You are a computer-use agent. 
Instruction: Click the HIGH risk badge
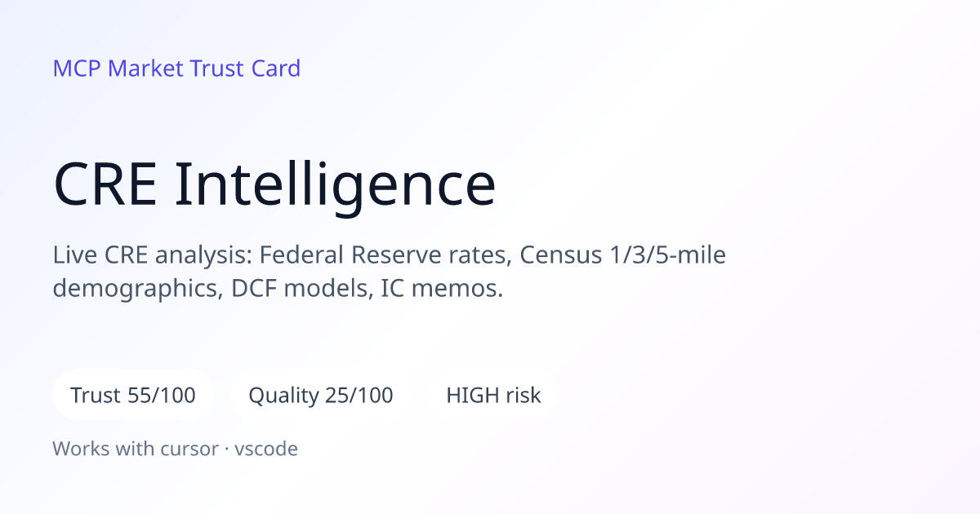click(493, 396)
